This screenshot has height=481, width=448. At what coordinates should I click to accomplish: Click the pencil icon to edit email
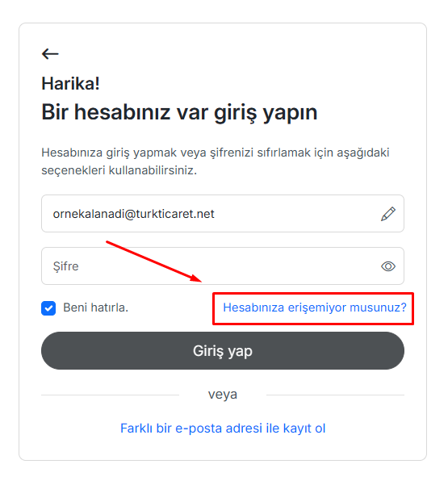pos(387,214)
